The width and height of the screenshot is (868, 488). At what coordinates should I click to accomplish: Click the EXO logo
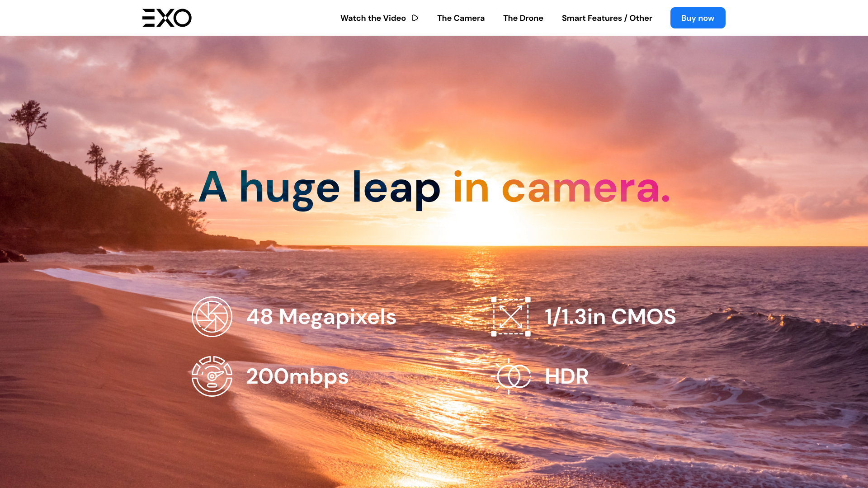click(167, 18)
